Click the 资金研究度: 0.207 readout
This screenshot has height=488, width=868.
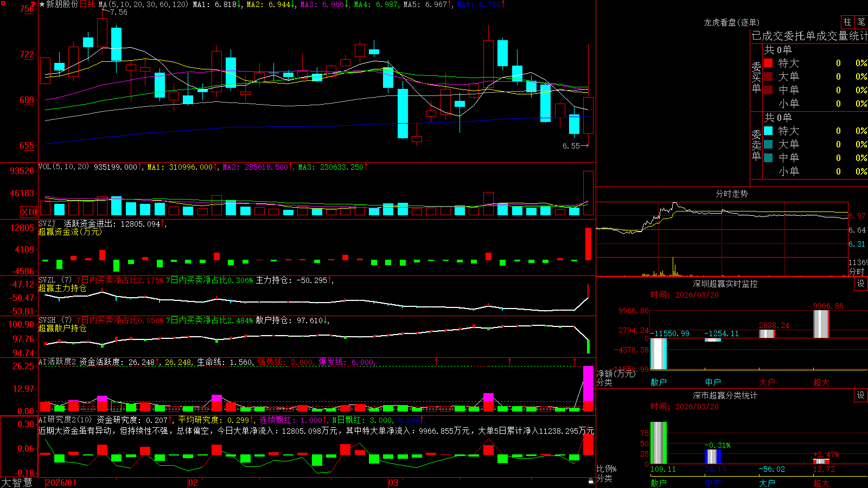click(x=132, y=420)
